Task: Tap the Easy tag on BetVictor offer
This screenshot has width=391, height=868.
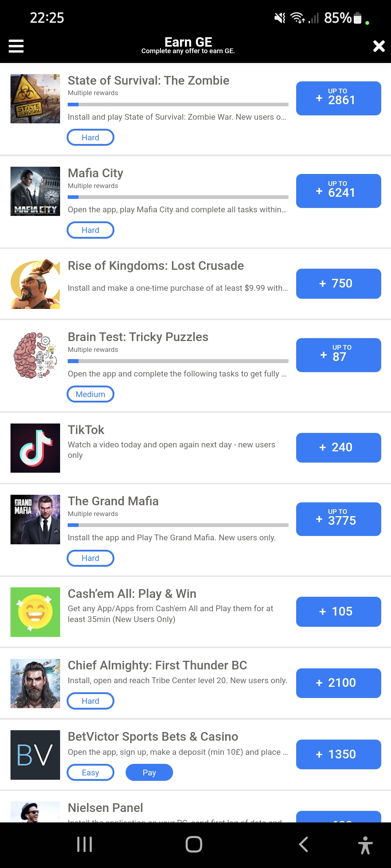Action: click(91, 773)
